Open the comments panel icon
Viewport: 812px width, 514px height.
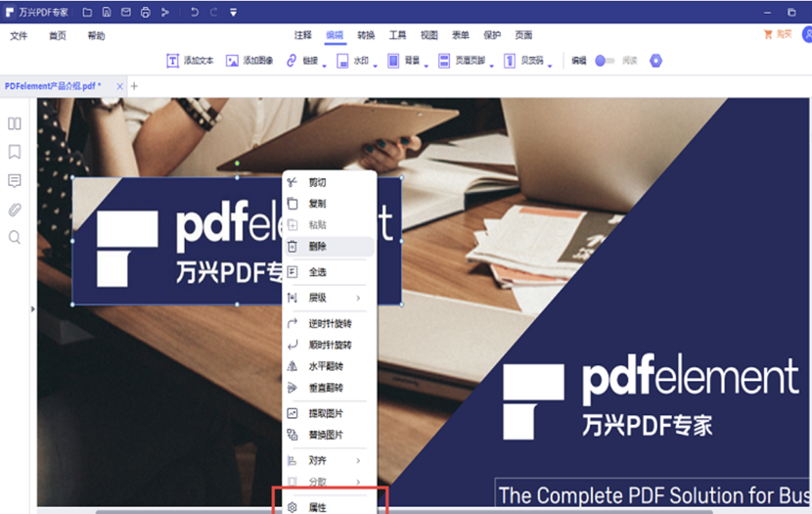[15, 181]
